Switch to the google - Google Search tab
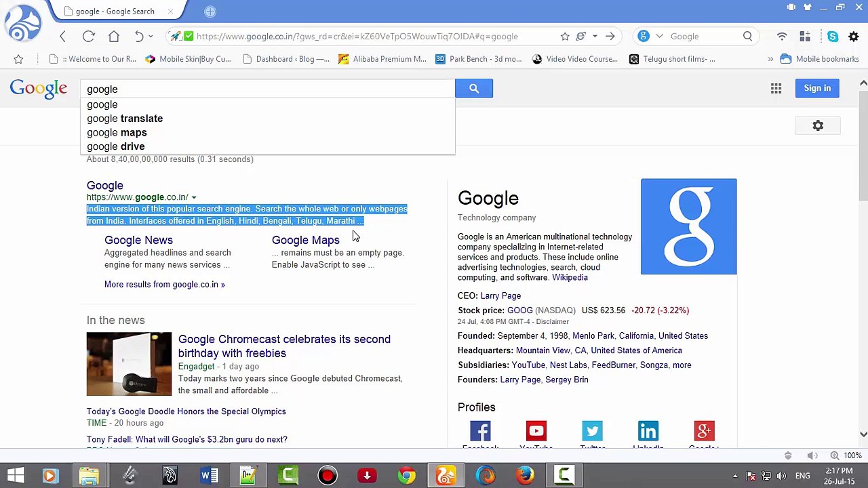 pyautogui.click(x=115, y=12)
